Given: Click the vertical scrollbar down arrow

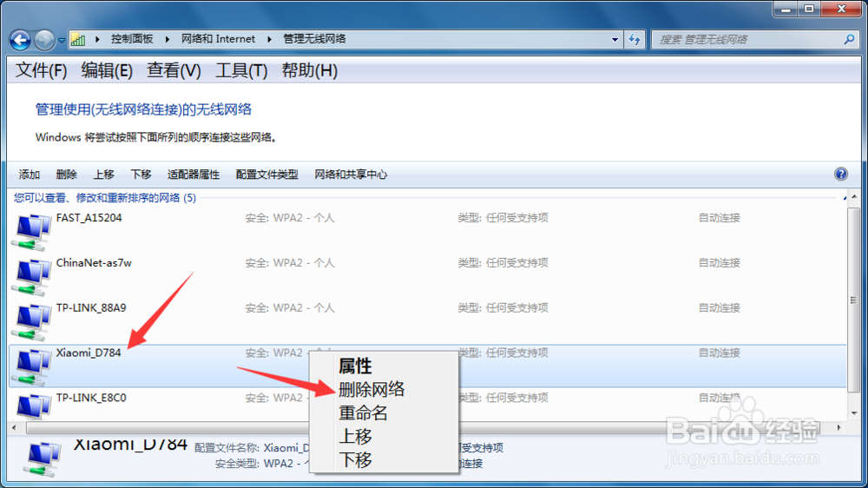Looking at the screenshot, I should coord(853,413).
